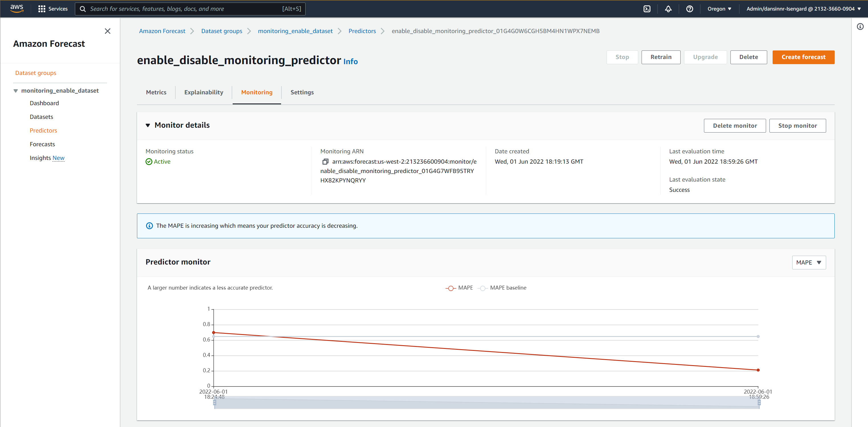This screenshot has height=427, width=868.
Task: Collapse monitoring_enable_dataset tree node
Action: 15,91
